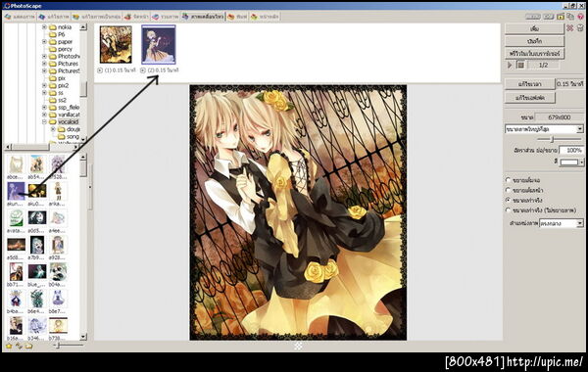Click the change effect button
Image resolution: width=588 pixels, height=372 pixels.
click(x=529, y=98)
